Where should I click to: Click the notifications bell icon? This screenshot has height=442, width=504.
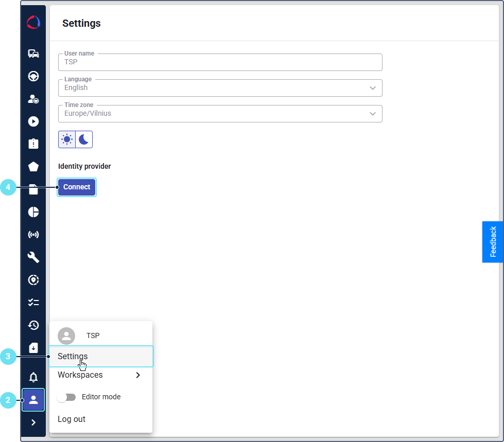click(33, 378)
